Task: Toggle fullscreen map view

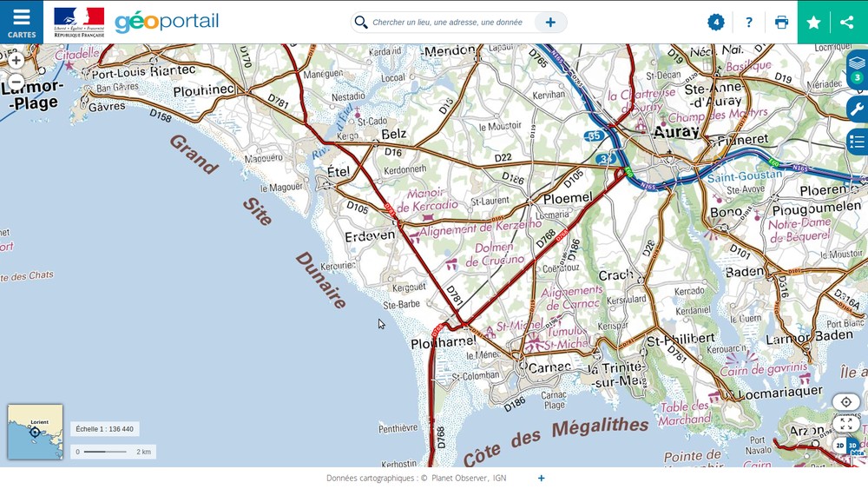Action: (x=845, y=423)
